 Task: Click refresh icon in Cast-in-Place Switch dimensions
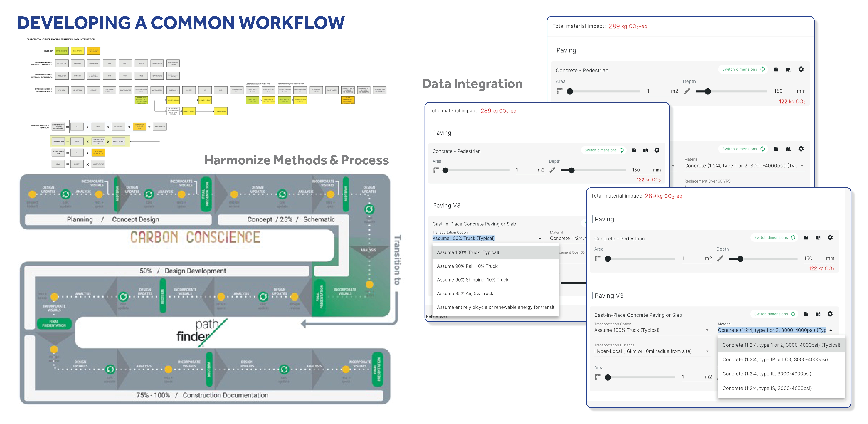click(793, 314)
